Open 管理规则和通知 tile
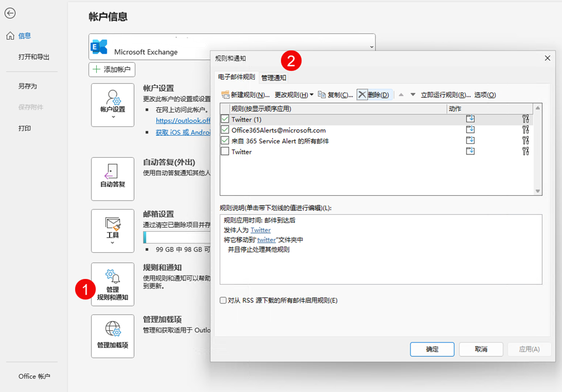 (113, 284)
